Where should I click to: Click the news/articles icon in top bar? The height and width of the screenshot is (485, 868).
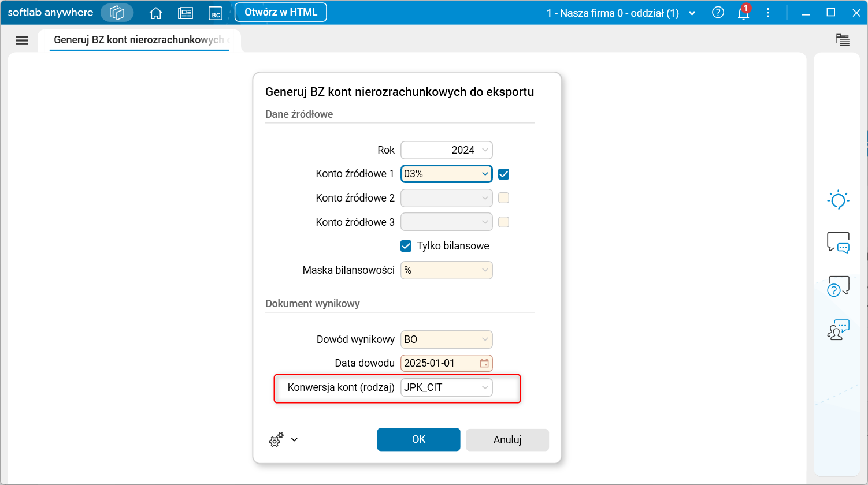pos(186,12)
